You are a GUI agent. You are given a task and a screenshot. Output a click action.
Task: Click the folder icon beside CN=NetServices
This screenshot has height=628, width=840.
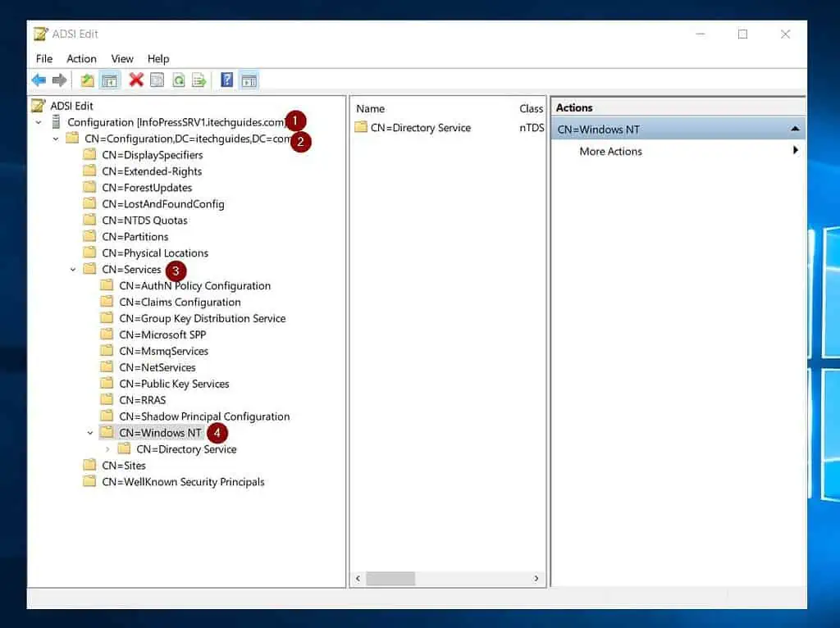(x=107, y=366)
